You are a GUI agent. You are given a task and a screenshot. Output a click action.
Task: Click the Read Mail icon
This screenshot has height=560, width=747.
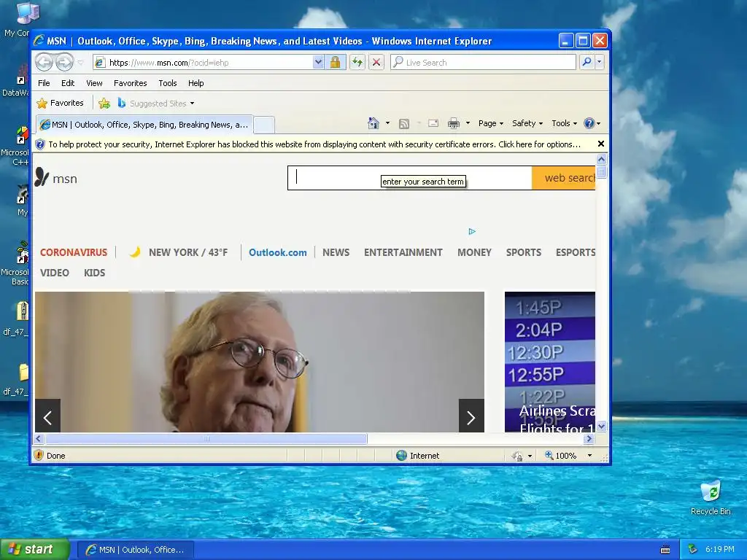[433, 123]
